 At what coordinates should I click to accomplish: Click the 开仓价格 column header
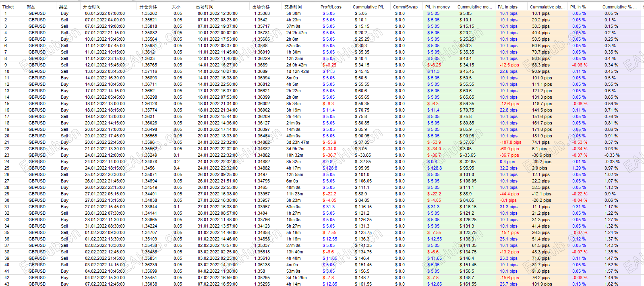click(x=148, y=7)
